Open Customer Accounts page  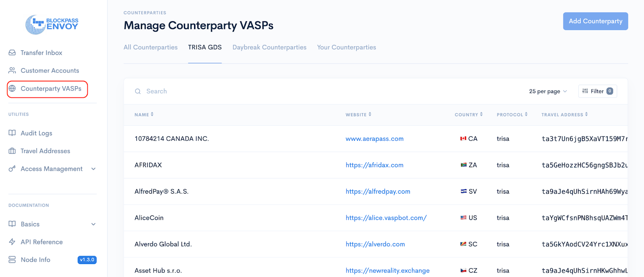coord(50,70)
